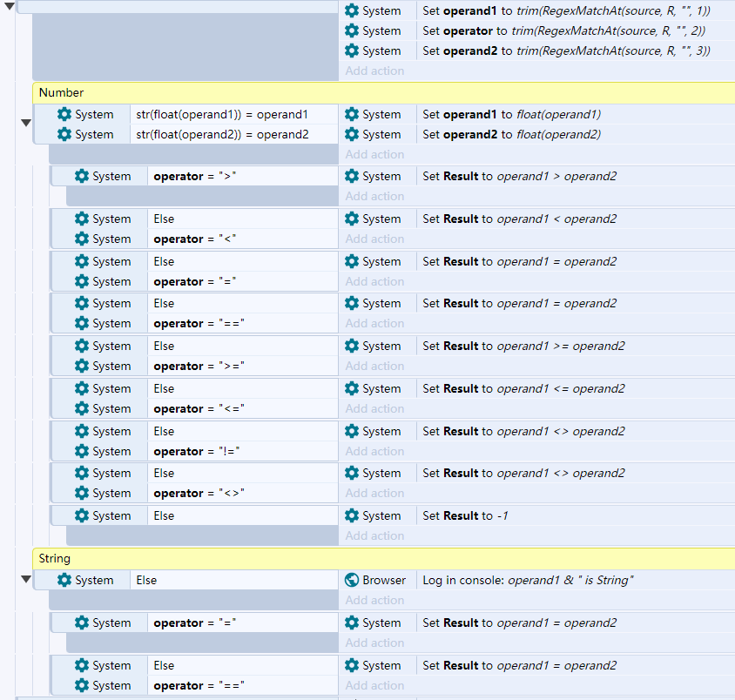Click System gear of 'Set Result to operand1 > operand2'

point(352,176)
